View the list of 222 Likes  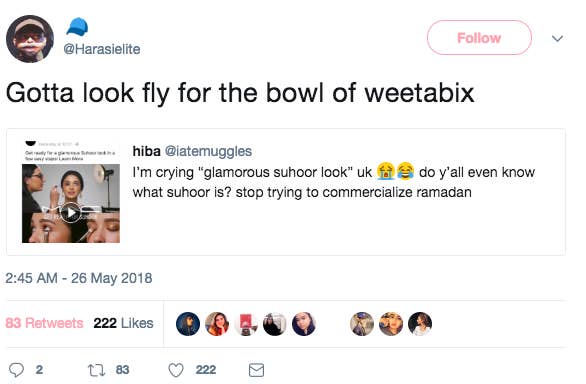tap(123, 323)
